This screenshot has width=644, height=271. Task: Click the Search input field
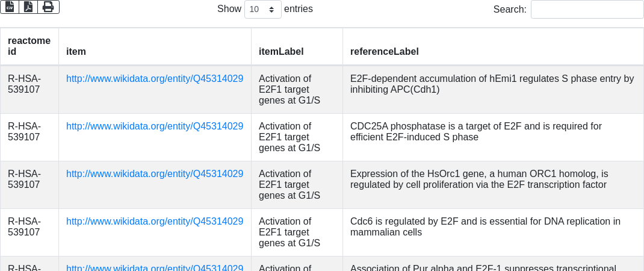coord(587,9)
